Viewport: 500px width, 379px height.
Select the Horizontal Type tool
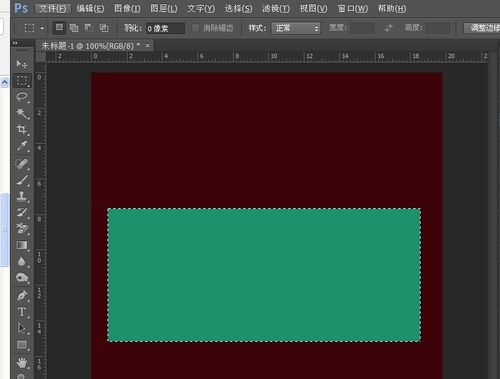pyautogui.click(x=22, y=312)
